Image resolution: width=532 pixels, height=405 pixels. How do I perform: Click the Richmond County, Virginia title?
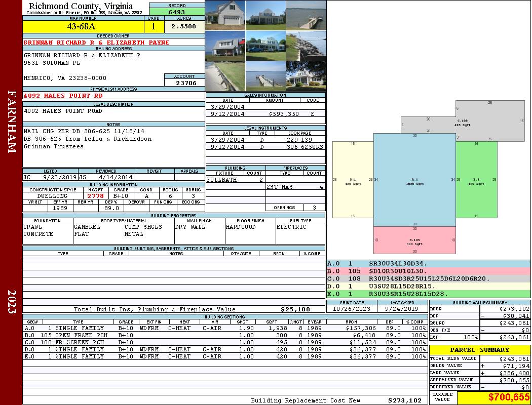81,6
